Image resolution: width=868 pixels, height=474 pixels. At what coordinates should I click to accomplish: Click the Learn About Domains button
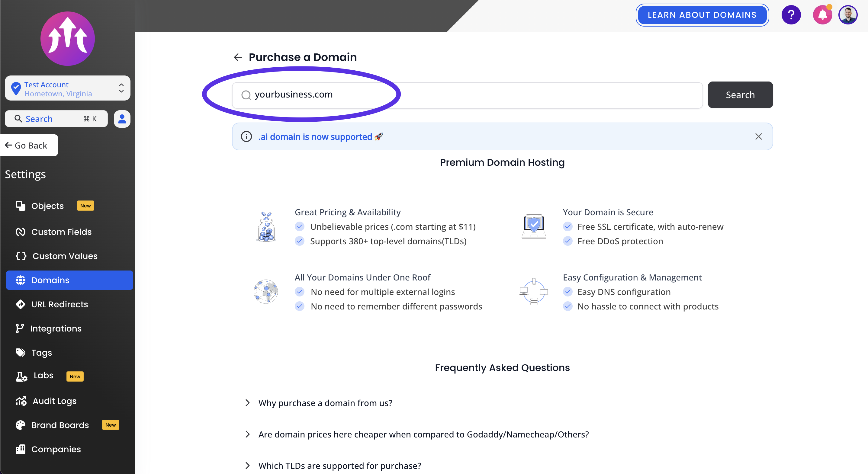click(702, 15)
